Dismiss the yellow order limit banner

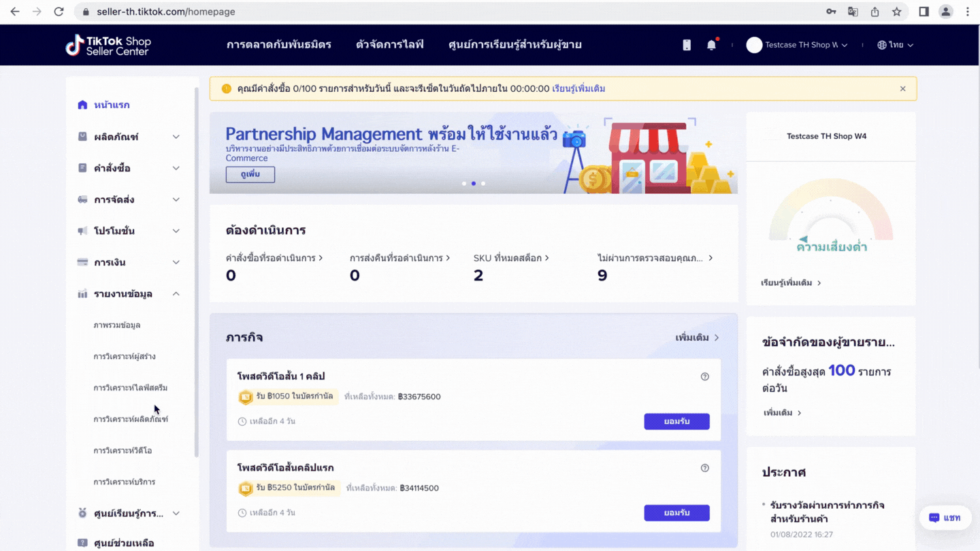coord(902,88)
